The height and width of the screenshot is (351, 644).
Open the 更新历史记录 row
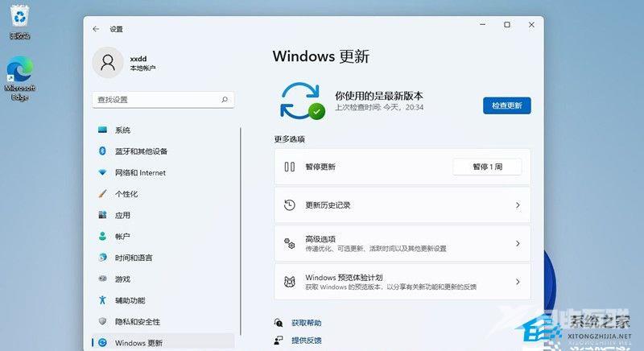point(402,204)
